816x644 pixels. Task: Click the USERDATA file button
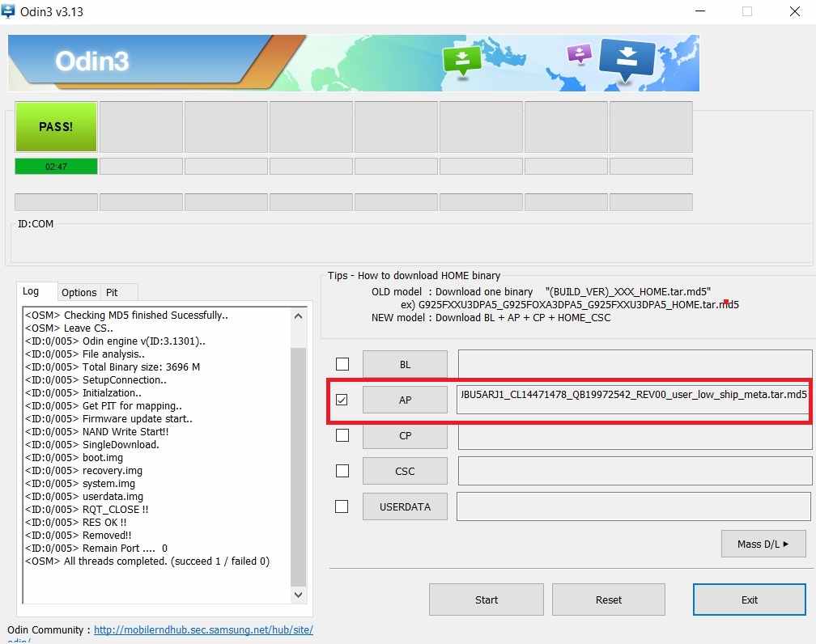[405, 506]
